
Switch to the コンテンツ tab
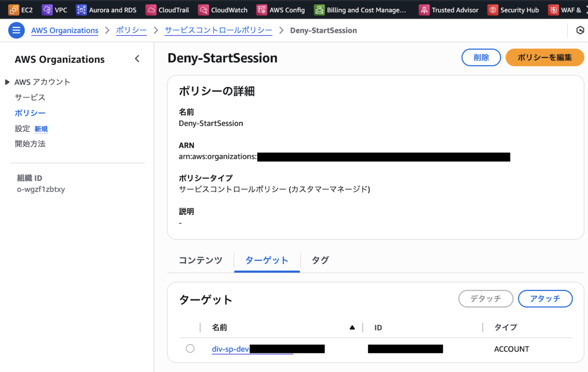tap(200, 260)
